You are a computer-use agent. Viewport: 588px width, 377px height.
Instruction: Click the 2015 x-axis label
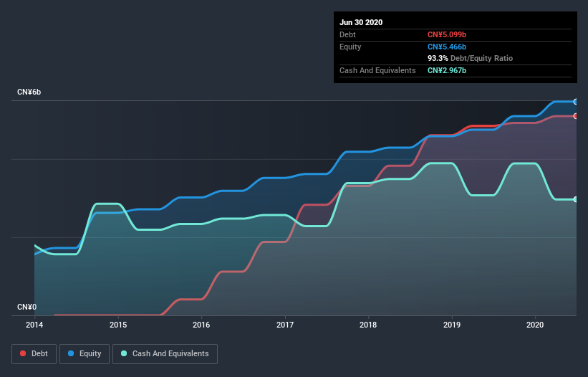click(x=118, y=325)
